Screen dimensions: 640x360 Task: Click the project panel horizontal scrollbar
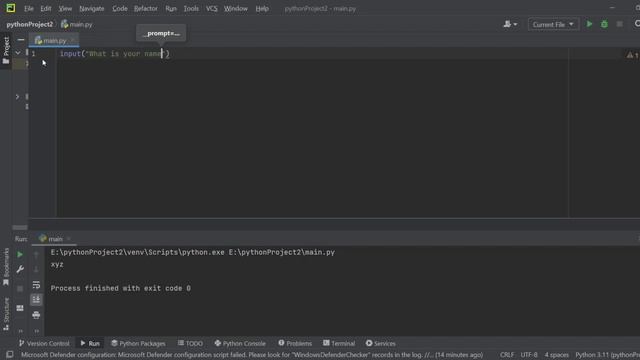[x=20, y=227]
